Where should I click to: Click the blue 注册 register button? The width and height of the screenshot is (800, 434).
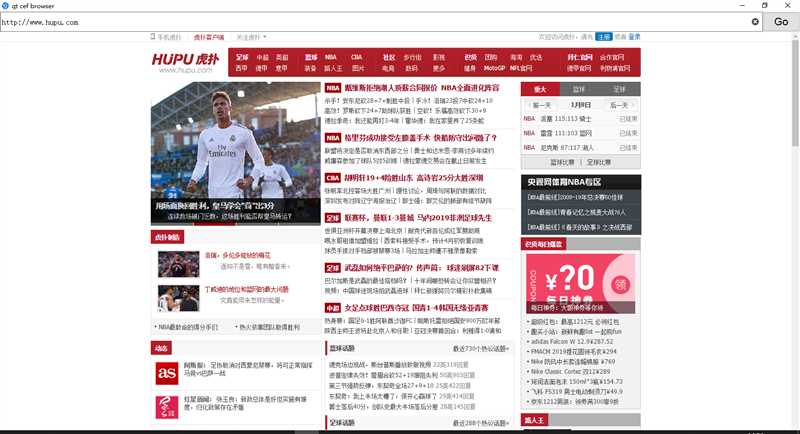click(604, 37)
